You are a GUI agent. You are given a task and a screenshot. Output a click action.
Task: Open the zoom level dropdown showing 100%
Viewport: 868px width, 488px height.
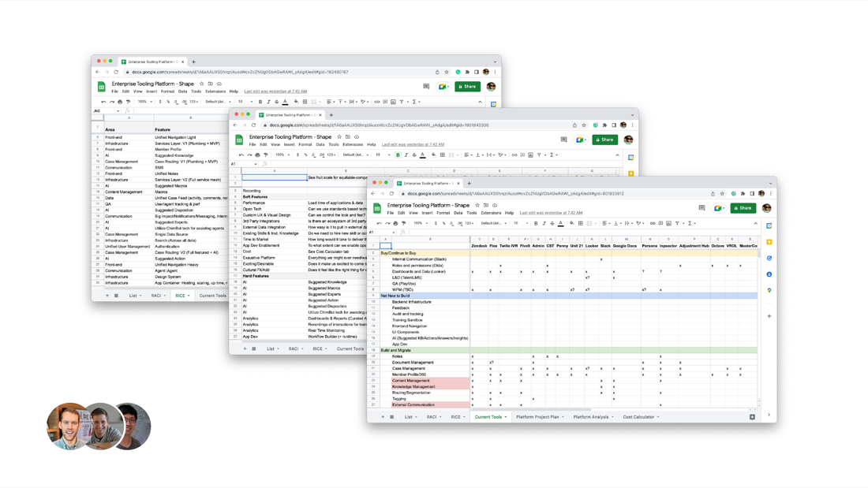[x=419, y=222]
